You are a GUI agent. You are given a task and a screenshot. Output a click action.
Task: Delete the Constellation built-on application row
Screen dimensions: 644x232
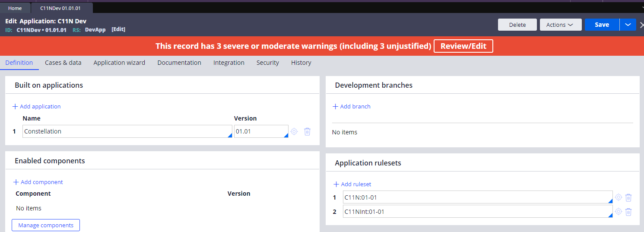coord(307,132)
